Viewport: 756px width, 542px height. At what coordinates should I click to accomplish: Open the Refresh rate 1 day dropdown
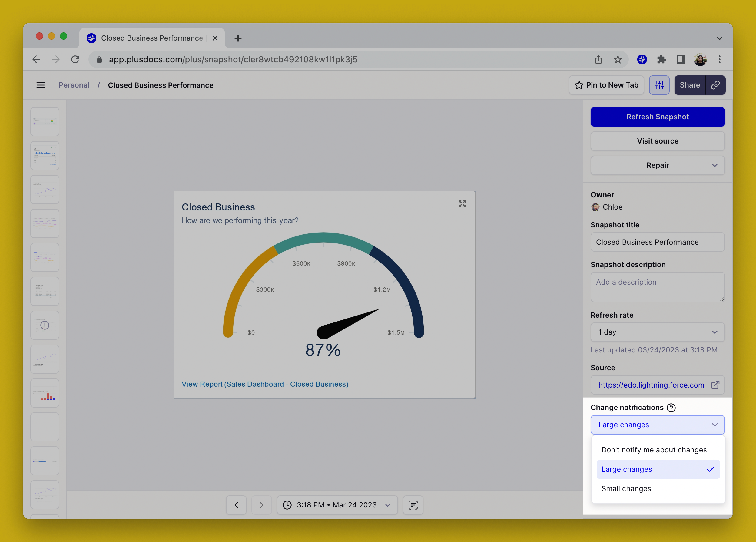pos(657,332)
